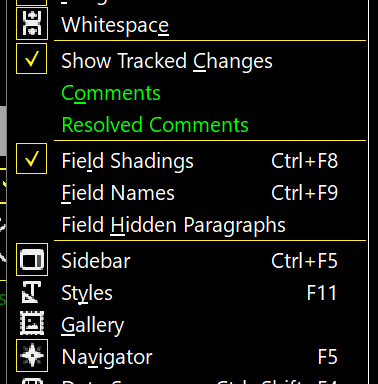Click the Styles icon

(32, 292)
